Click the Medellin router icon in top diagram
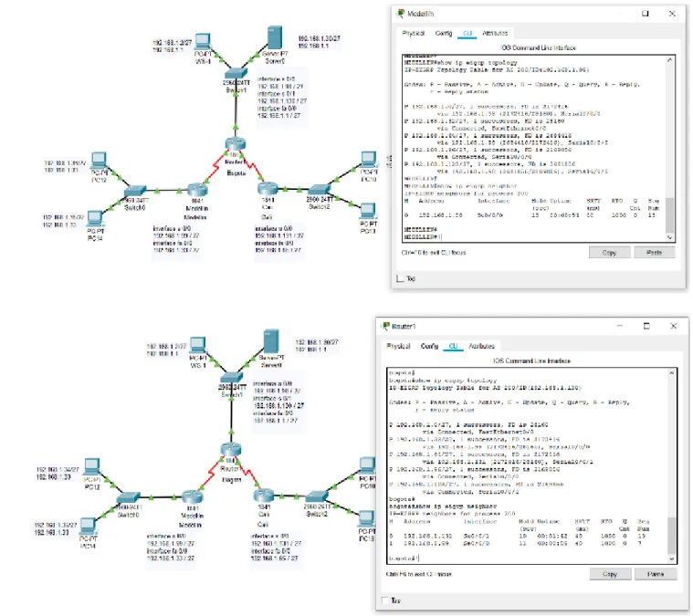Viewport: 693px width, 616px height. [x=197, y=190]
